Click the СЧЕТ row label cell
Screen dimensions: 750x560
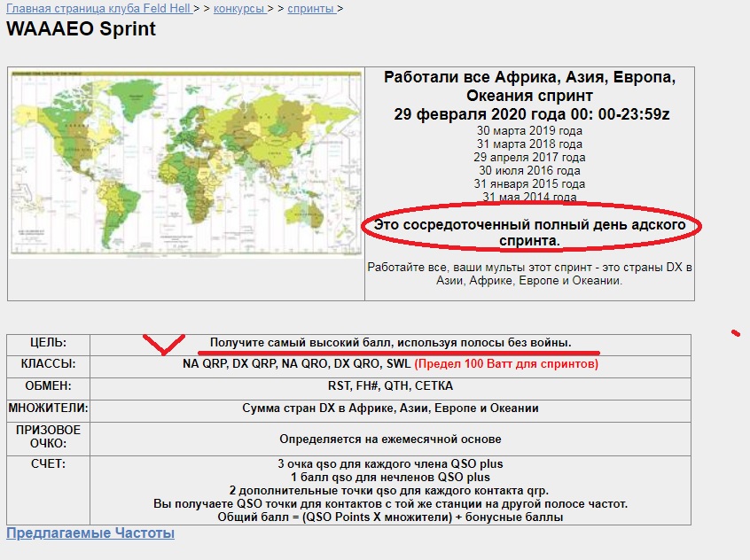[x=48, y=463]
